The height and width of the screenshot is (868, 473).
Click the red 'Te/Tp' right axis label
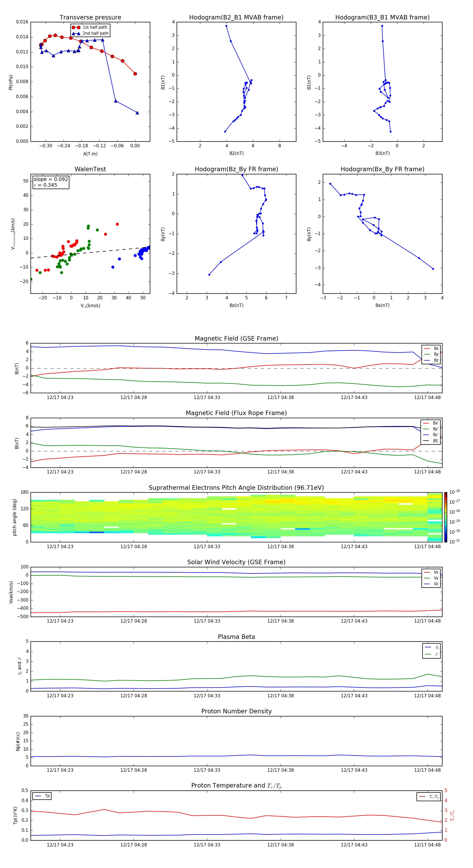click(x=453, y=815)
